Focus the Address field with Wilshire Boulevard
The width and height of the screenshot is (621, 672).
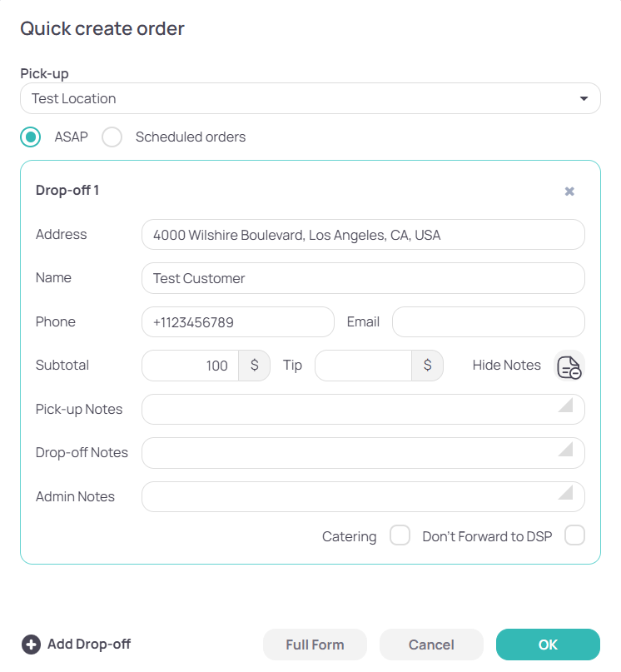click(x=363, y=235)
